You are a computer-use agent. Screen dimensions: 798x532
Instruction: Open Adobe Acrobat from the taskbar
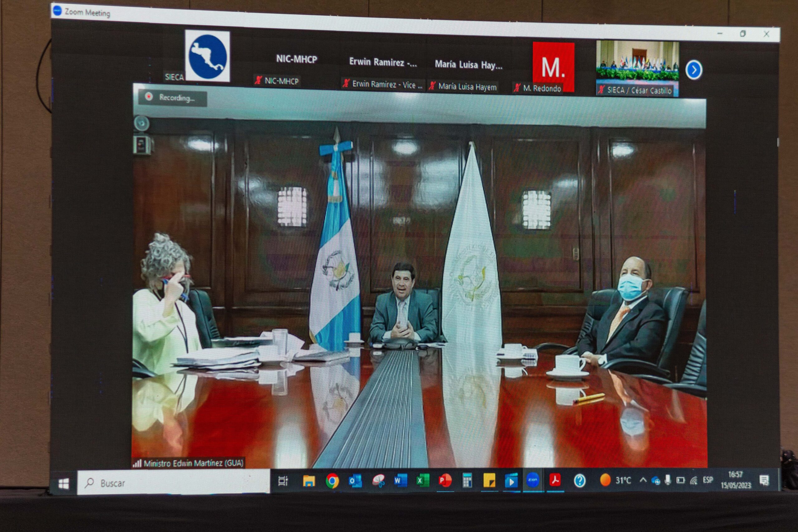[x=555, y=480]
